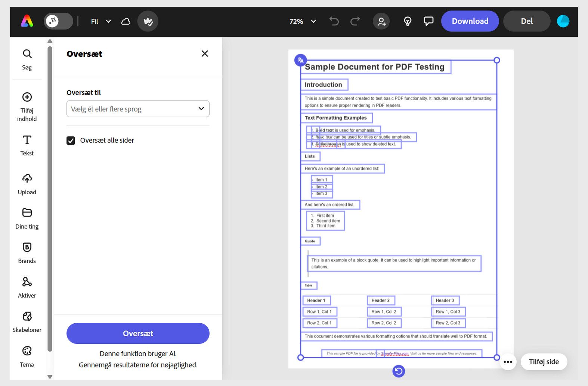Viewport: 588px width, 386px height.
Task: Click the Sample-Files.com link in footer
Action: coord(395,353)
